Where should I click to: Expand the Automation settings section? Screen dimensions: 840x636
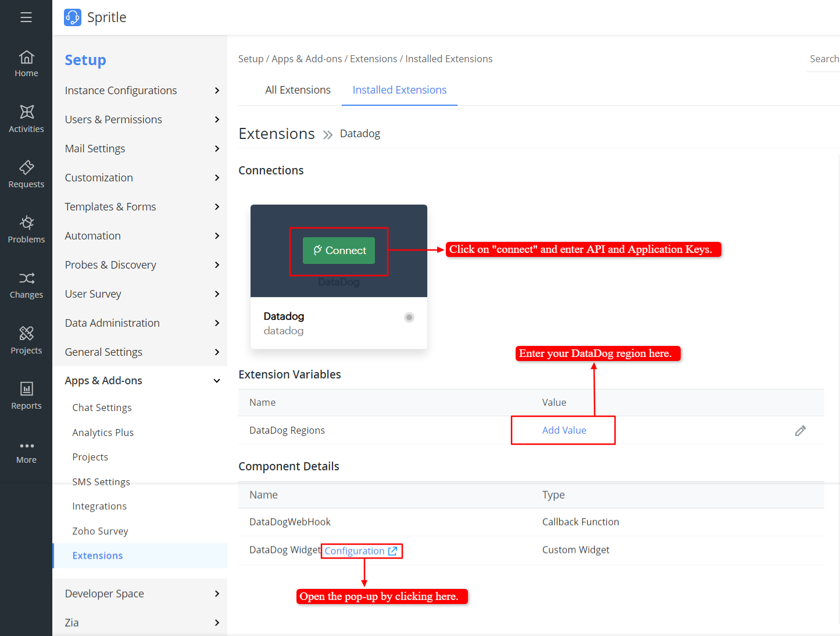click(142, 236)
